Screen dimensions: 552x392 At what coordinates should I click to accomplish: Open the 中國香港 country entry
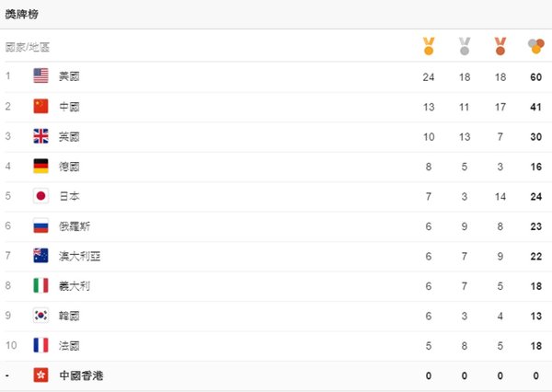pos(81,375)
